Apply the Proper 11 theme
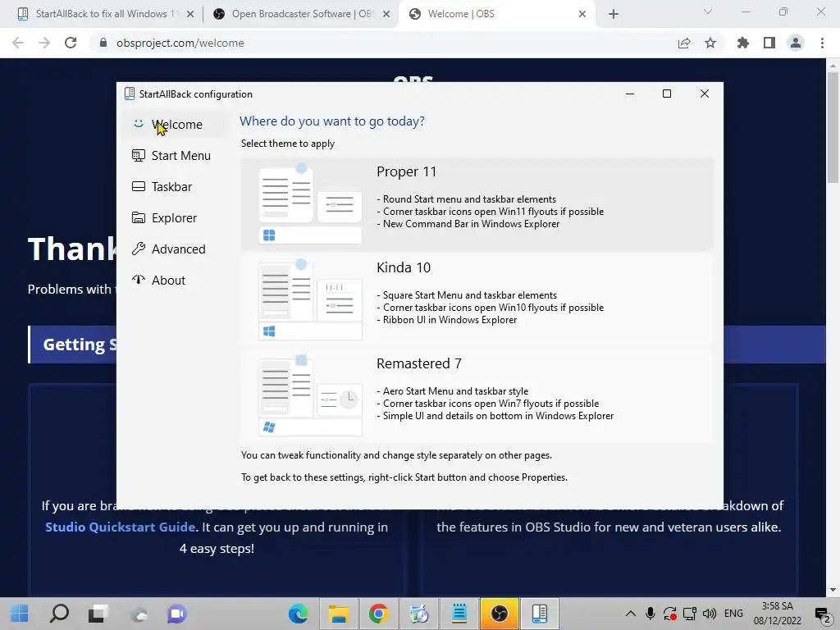This screenshot has height=630, width=840. point(477,203)
